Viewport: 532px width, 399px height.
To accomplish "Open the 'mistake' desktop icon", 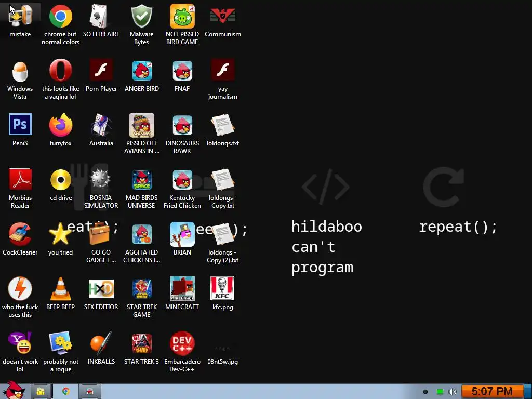I will coord(20,16).
